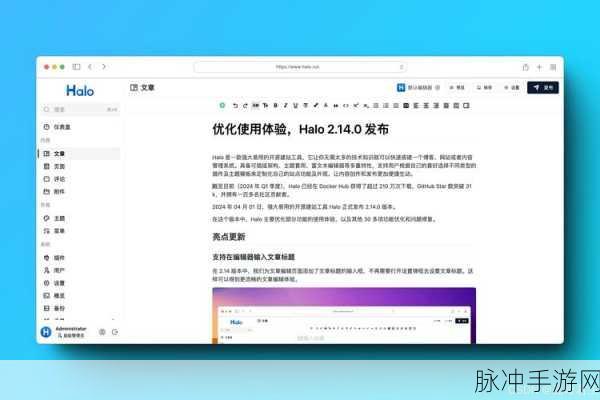This screenshot has height=400, width=600.
Task: Apply superscript formatting
Action: 356,106
